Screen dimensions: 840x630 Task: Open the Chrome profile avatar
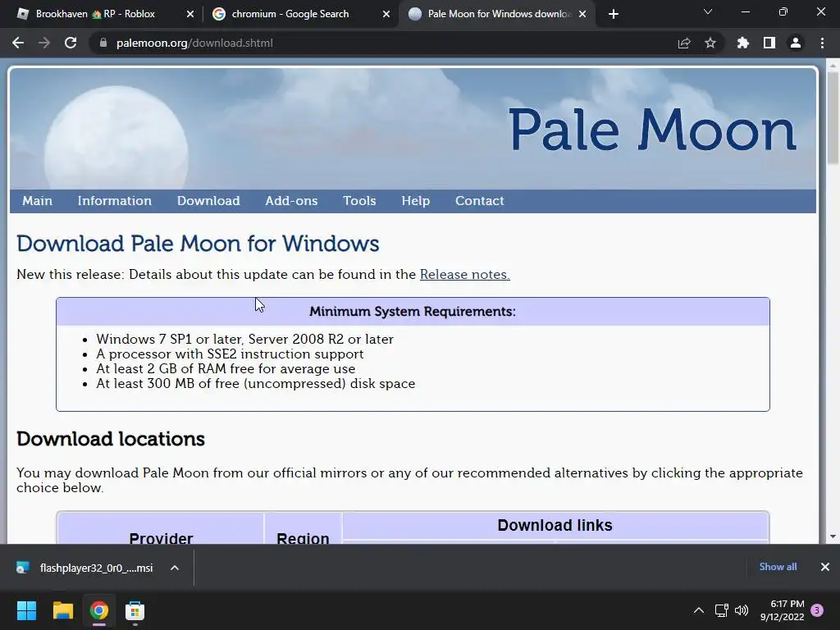796,43
